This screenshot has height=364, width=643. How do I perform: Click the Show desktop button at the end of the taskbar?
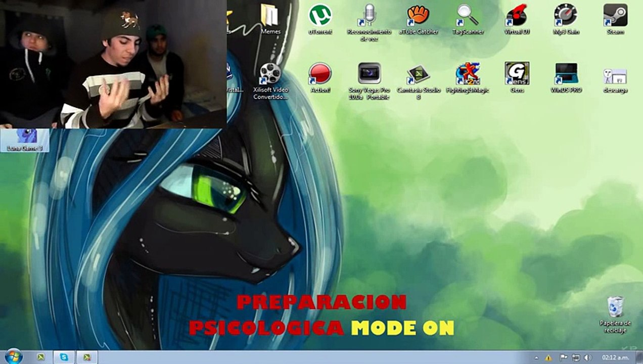click(639, 357)
